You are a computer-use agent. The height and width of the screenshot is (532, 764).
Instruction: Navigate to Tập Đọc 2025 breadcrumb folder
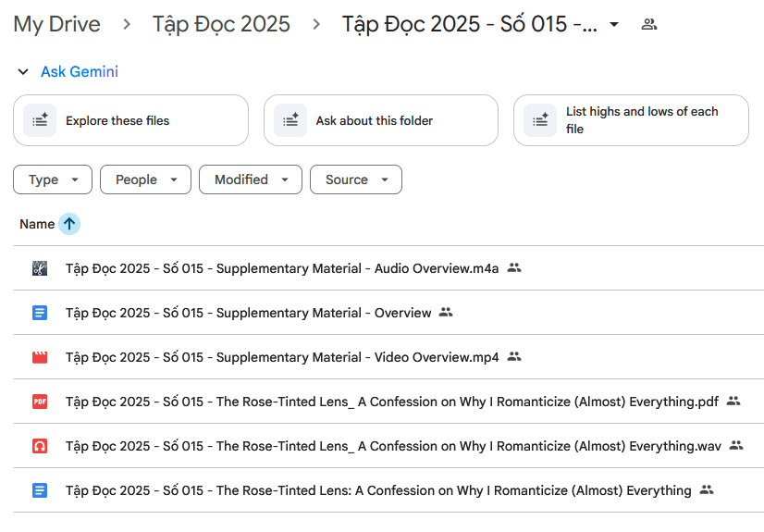pos(221,24)
